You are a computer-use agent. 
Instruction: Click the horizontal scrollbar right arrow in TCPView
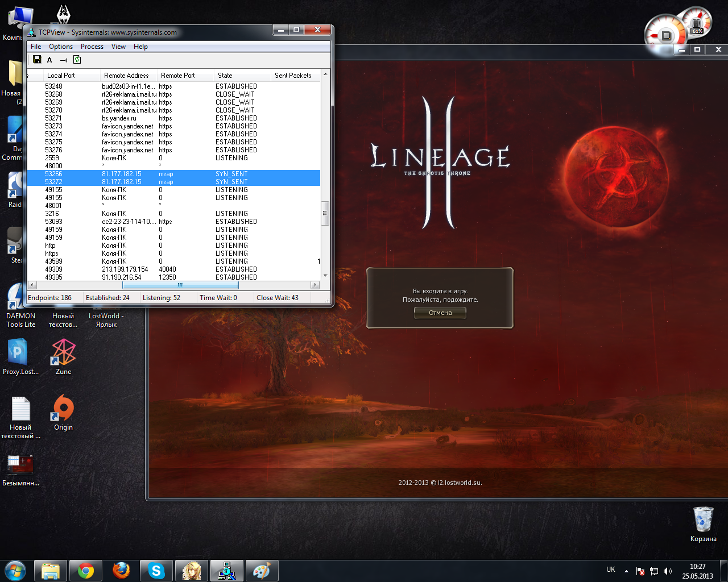click(315, 285)
